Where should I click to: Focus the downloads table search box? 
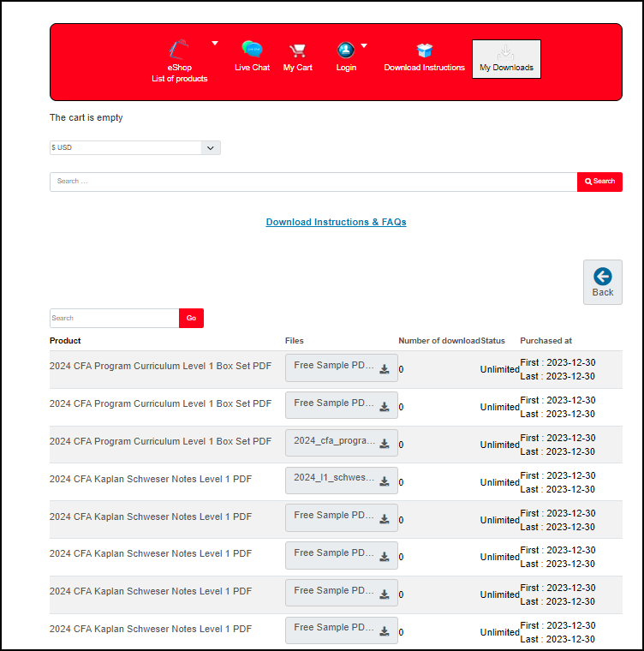(114, 318)
